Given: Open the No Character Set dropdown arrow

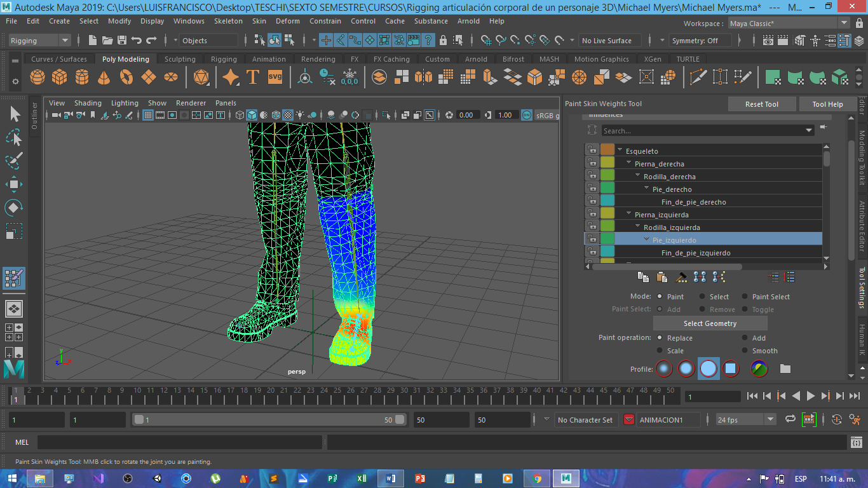Looking at the screenshot, I should point(547,419).
